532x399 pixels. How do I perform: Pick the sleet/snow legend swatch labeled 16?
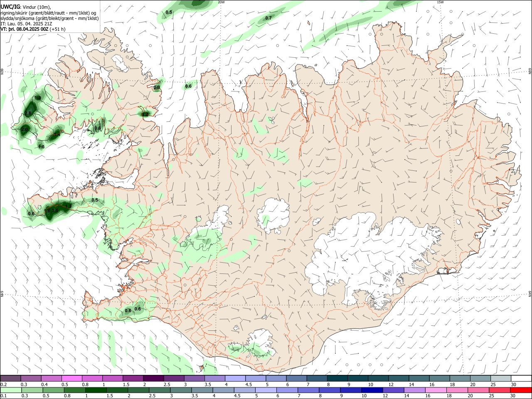[440, 378]
